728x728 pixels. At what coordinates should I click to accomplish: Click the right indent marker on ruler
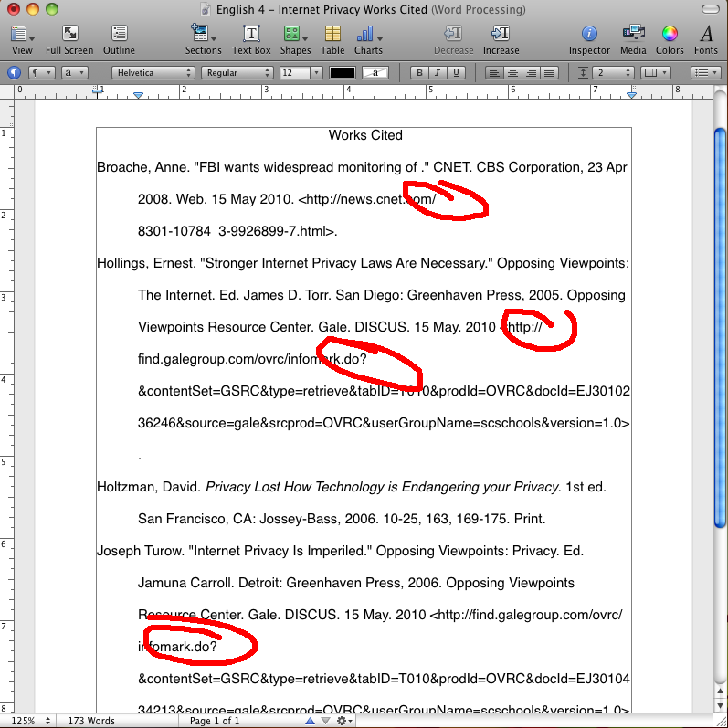631,95
